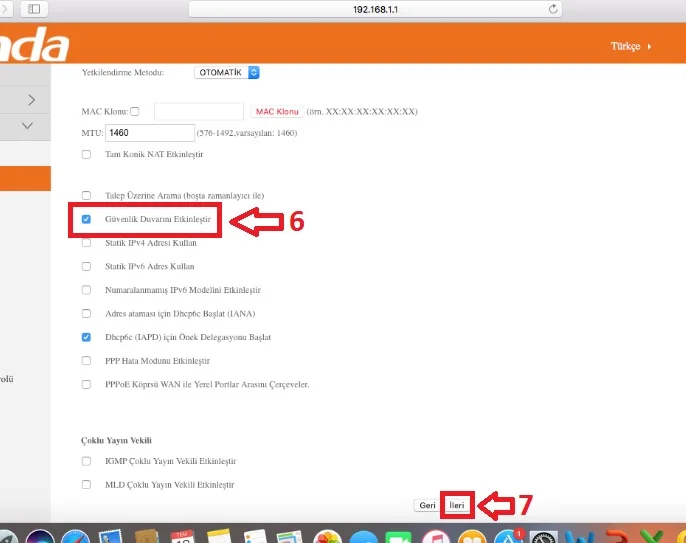Disable the Güvenlik Duvarını Etkinleştir checkbox
Viewport: 686px width, 543px height.
pyautogui.click(x=86, y=219)
